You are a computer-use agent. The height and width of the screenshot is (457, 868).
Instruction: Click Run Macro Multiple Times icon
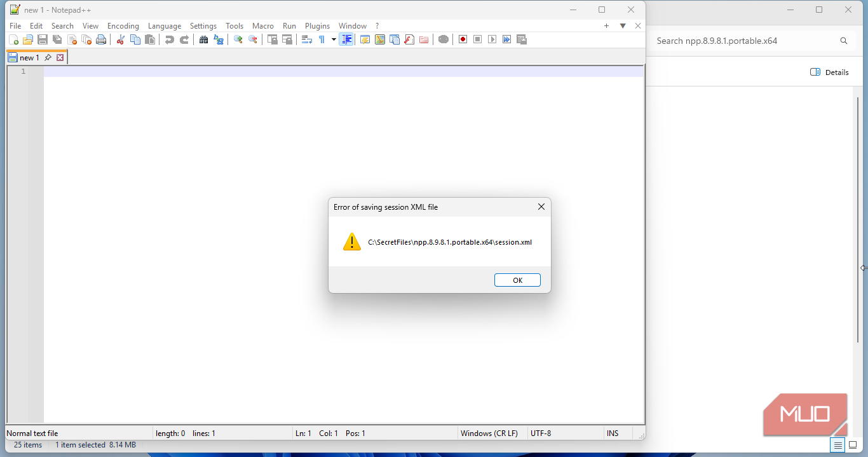point(506,39)
